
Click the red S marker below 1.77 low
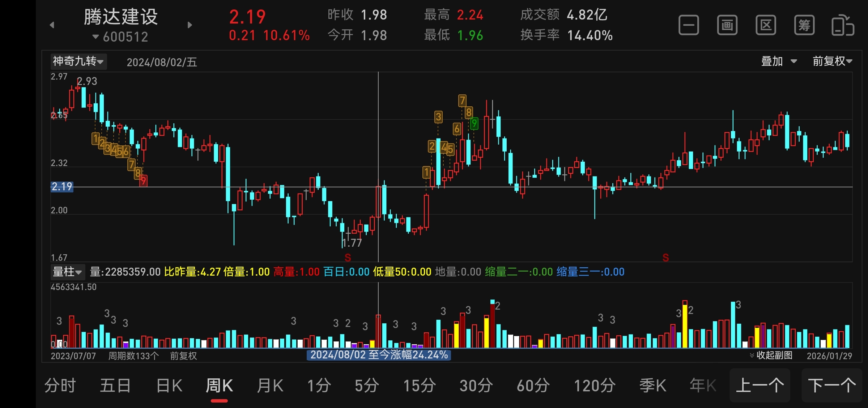(348, 258)
